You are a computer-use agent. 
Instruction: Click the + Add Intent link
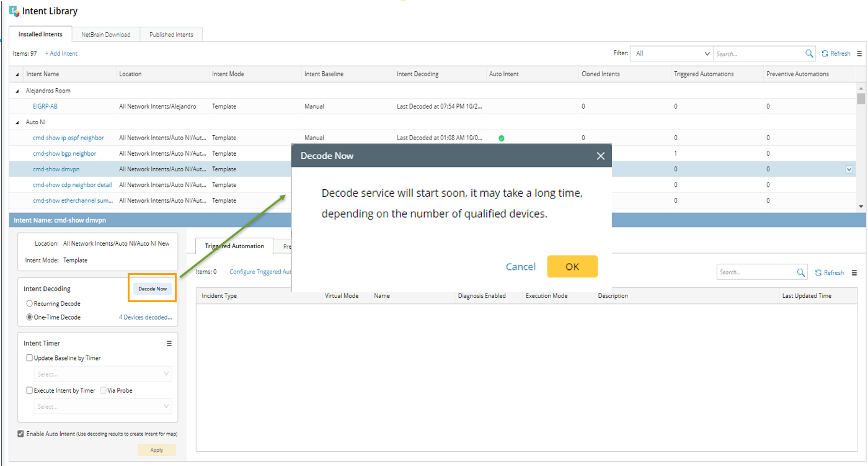pos(61,53)
